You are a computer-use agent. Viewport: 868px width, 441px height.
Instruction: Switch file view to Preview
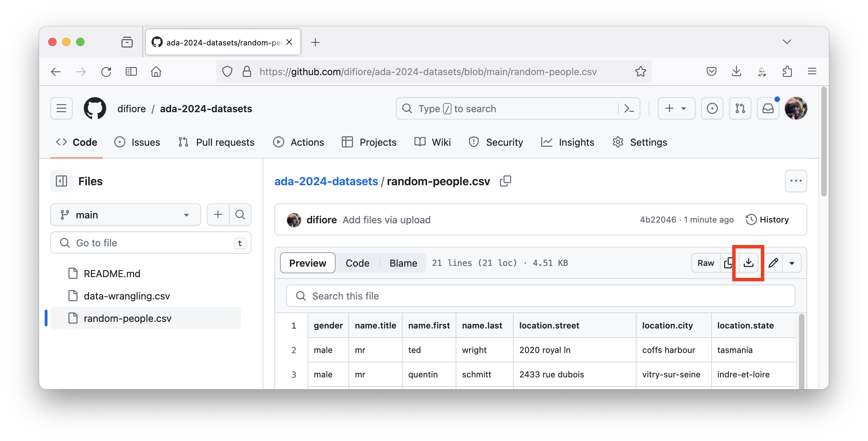308,263
